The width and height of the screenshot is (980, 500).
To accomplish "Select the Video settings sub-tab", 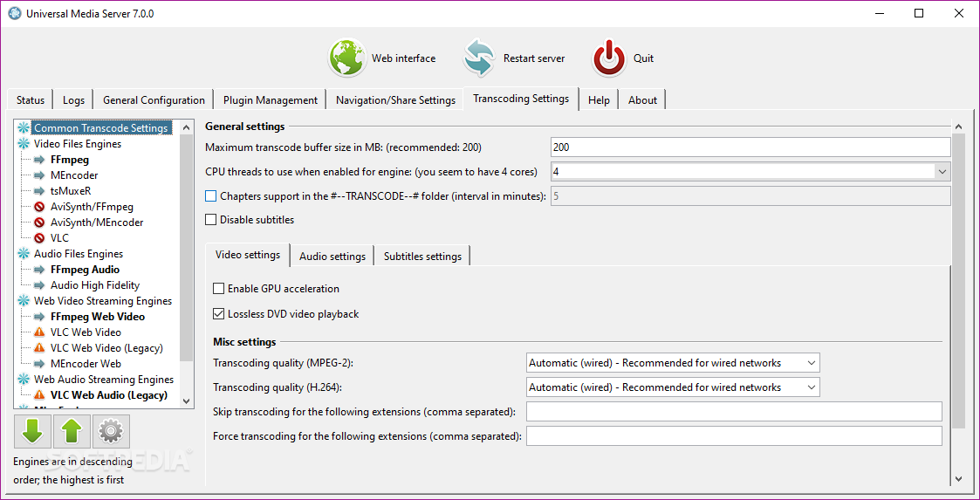I will [248, 255].
